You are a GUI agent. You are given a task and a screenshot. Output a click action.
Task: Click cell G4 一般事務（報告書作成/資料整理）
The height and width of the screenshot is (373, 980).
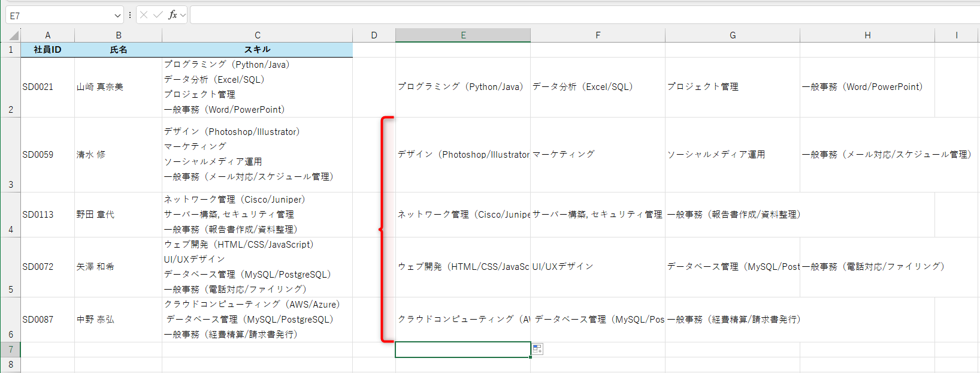pos(733,215)
